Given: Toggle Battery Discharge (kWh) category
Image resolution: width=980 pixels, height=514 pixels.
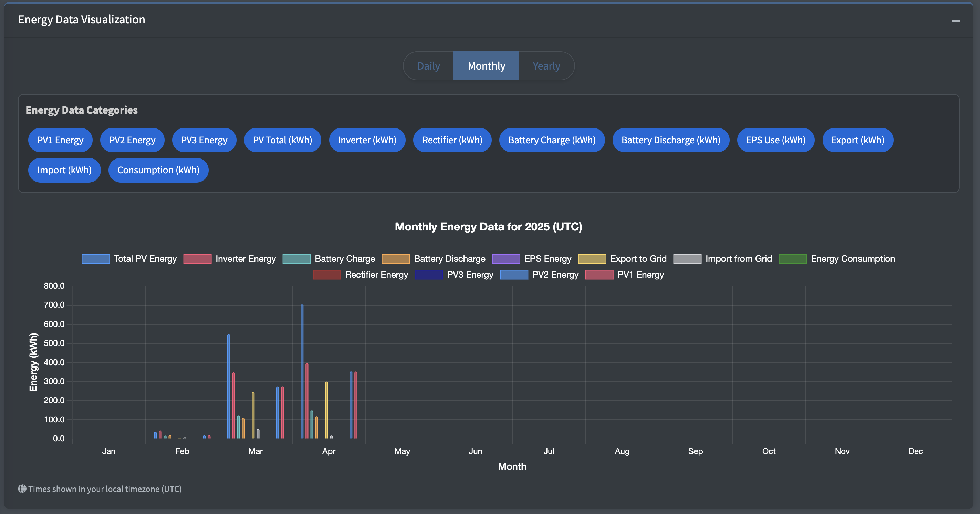Looking at the screenshot, I should point(670,140).
